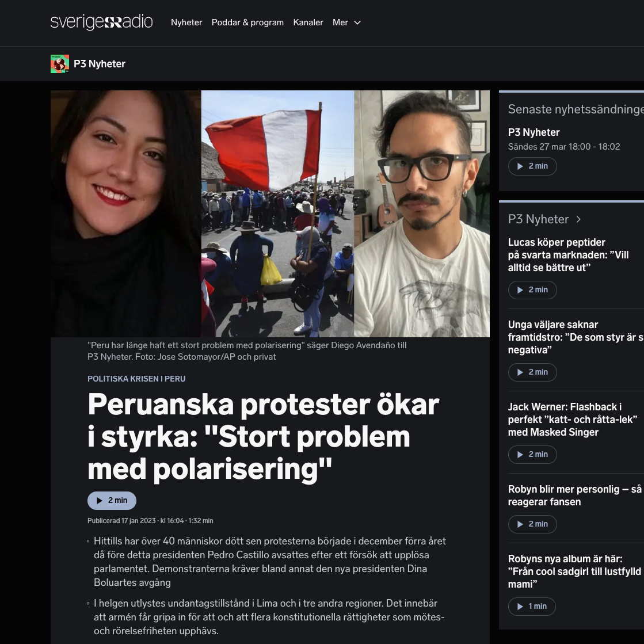Play audio for Unga väljare story
This screenshot has width=644, height=644.
532,372
